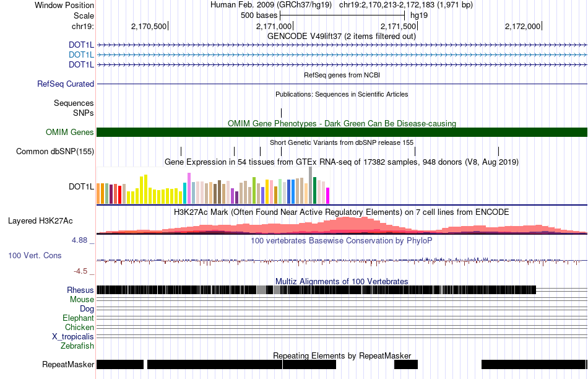Select the Chicken species label
588x379 pixels.
[x=79, y=327]
